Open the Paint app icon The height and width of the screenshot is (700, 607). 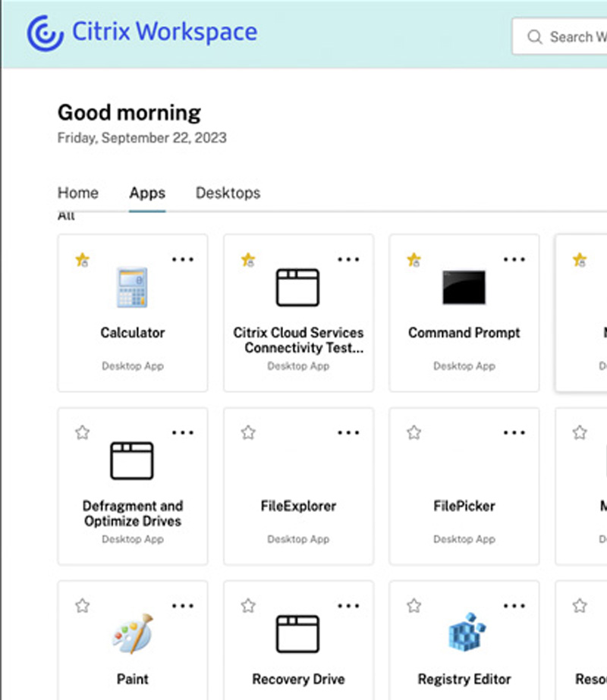tap(132, 634)
